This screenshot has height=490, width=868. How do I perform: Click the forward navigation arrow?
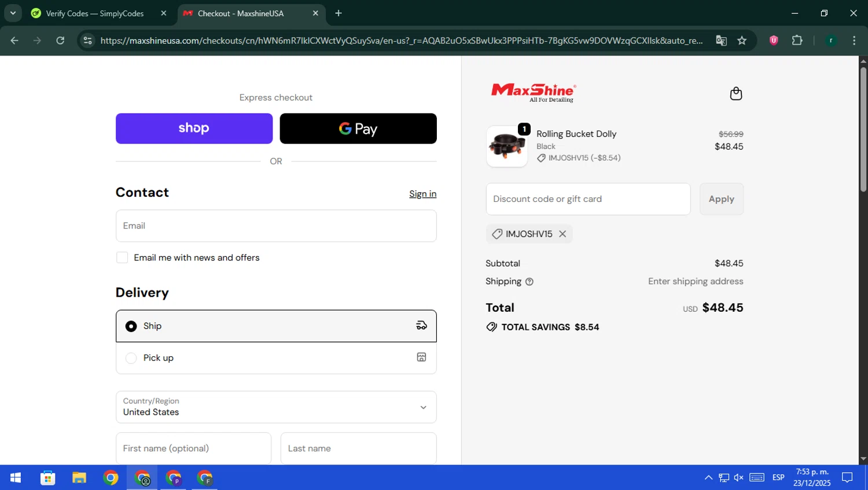pyautogui.click(x=37, y=40)
